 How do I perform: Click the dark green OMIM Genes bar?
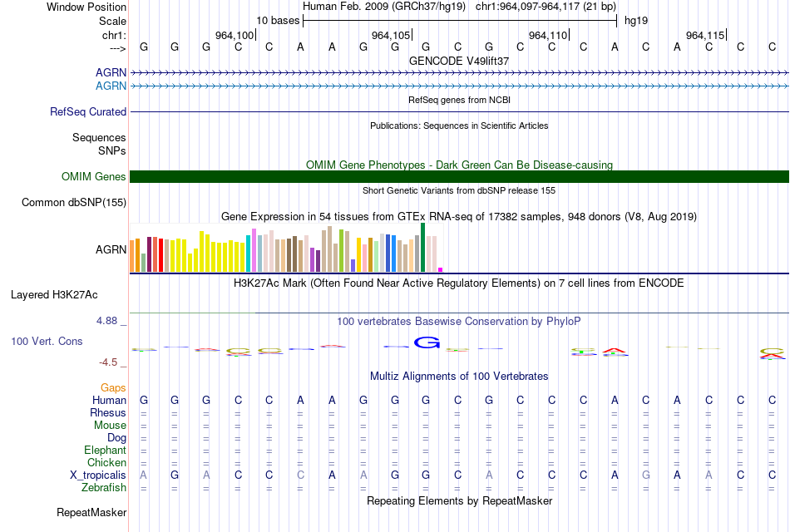point(459,176)
